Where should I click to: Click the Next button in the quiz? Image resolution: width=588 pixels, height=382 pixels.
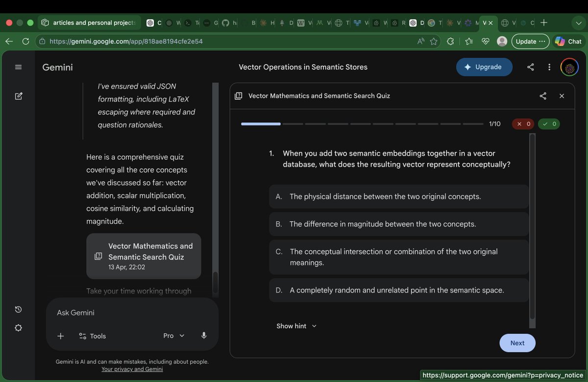pos(517,343)
